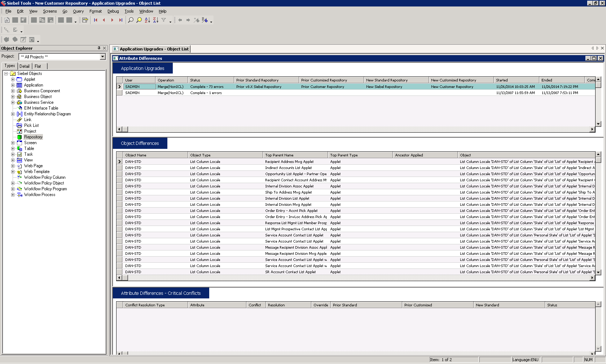Expand the Workflow Policy Program node
Image resolution: width=606 pixels, height=364 pixels.
tap(13, 189)
